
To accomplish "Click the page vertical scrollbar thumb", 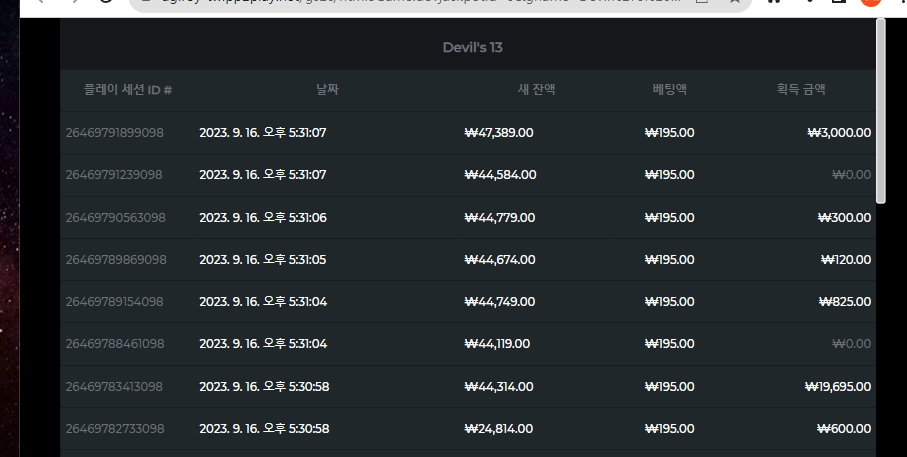I will (881, 110).
